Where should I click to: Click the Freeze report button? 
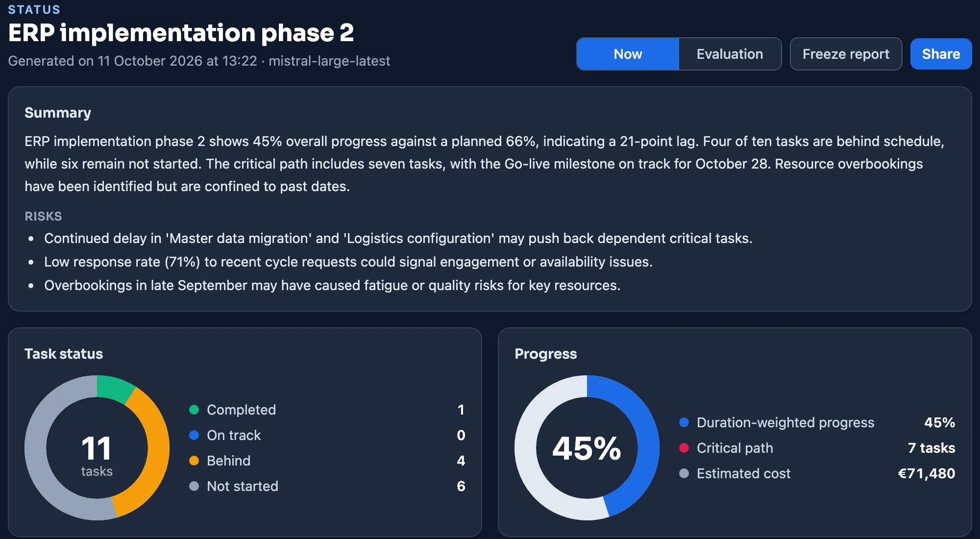click(846, 54)
